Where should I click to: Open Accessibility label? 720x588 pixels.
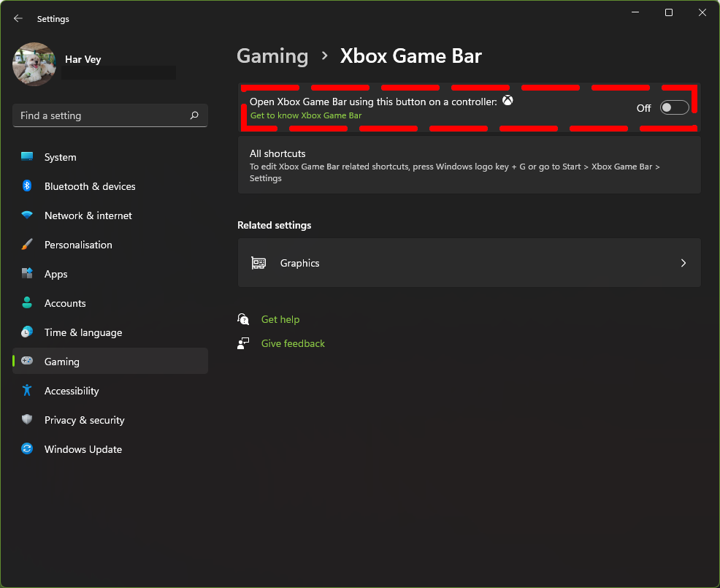(72, 391)
